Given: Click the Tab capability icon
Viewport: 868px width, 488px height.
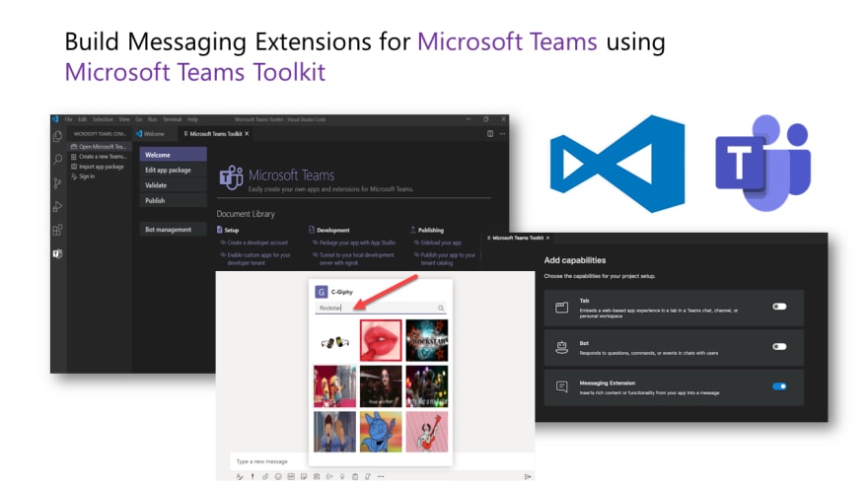Looking at the screenshot, I should click(x=561, y=308).
